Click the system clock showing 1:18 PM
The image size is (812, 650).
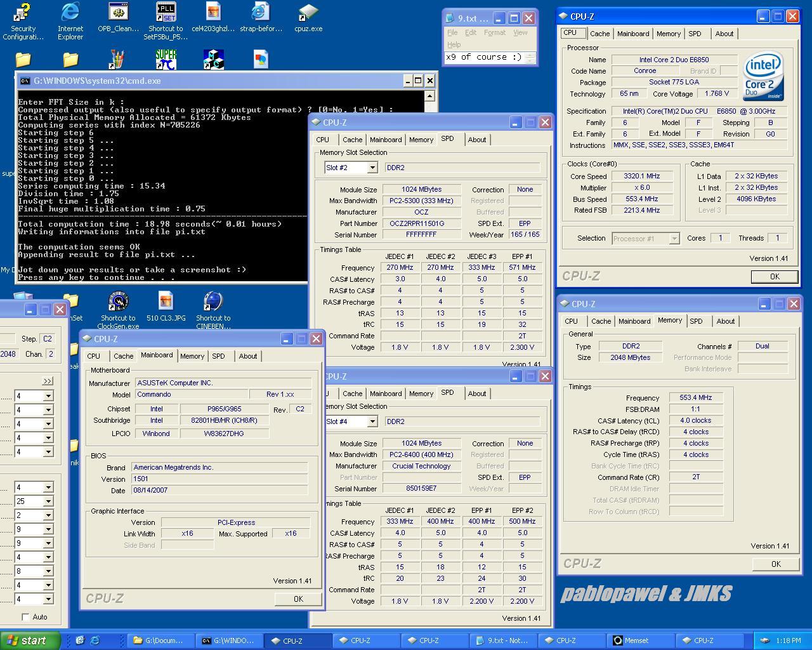(x=788, y=640)
